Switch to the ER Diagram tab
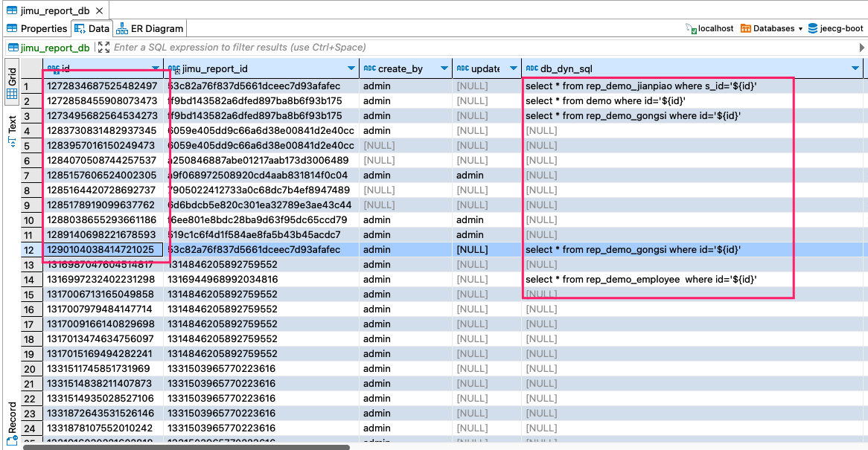 pos(149,28)
